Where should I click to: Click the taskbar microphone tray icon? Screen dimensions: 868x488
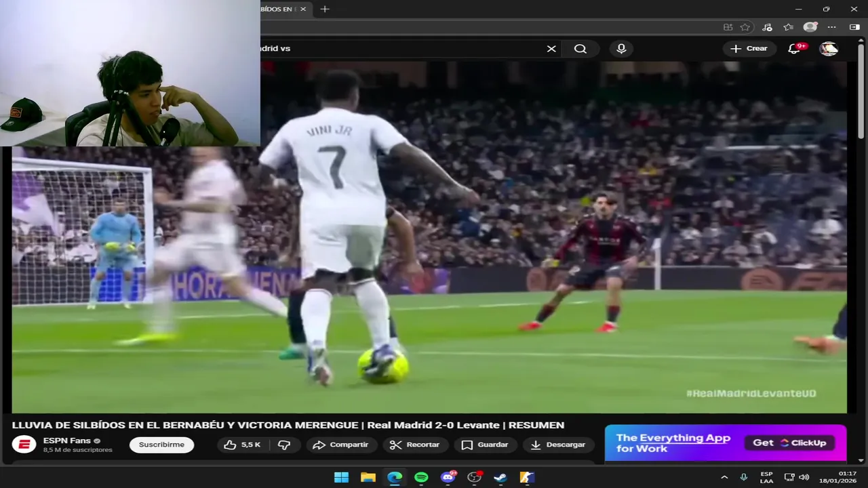(744, 477)
